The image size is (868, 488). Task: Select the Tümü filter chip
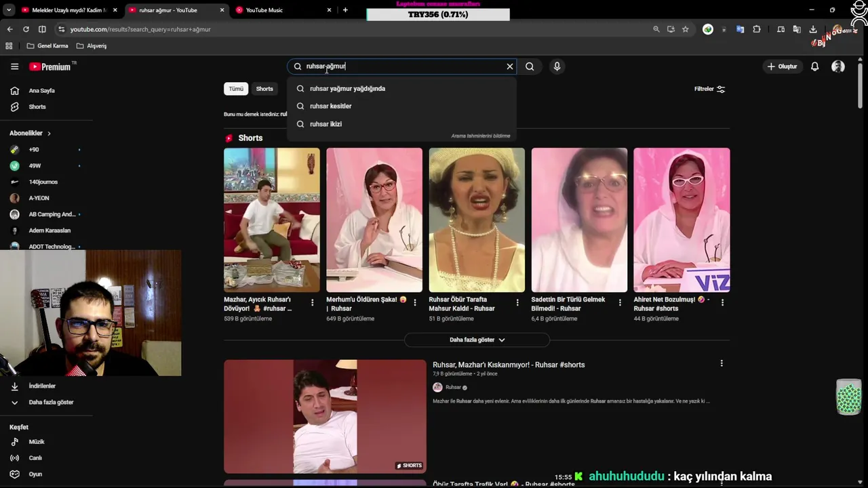click(x=236, y=89)
